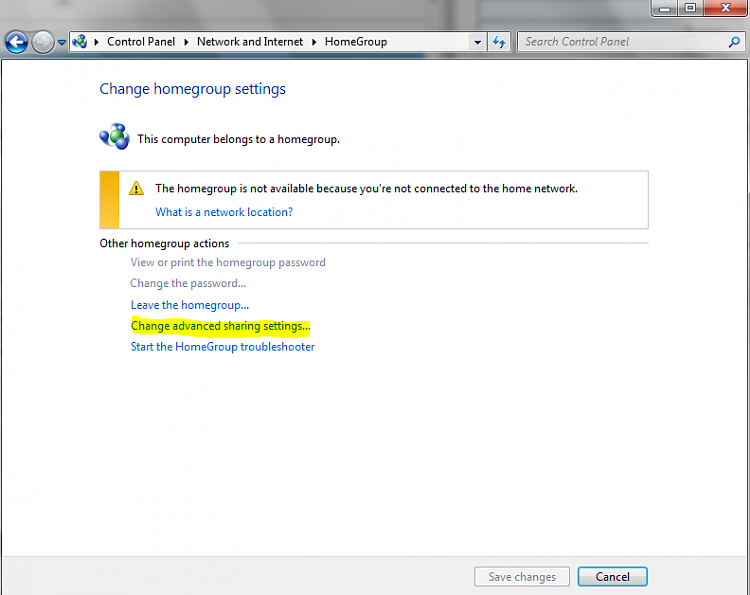Expand arrow after Network and Internet
Image resolution: width=750 pixels, height=595 pixels.
click(x=314, y=42)
